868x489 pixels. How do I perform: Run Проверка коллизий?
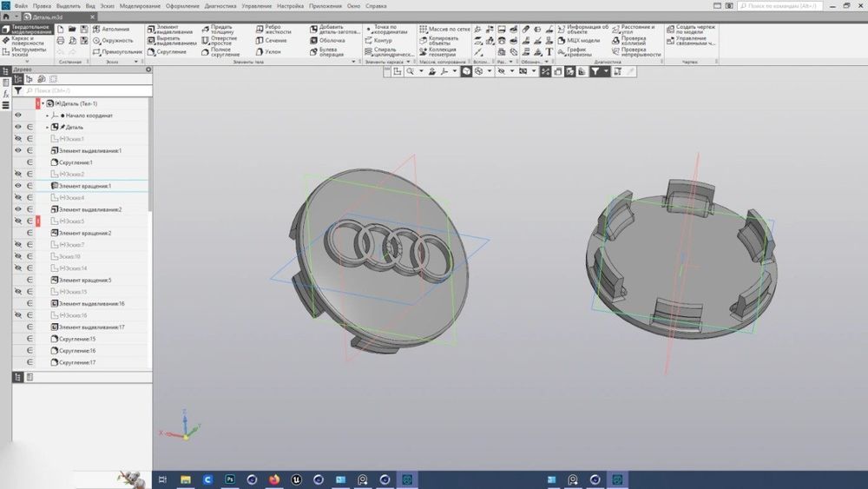tap(628, 41)
